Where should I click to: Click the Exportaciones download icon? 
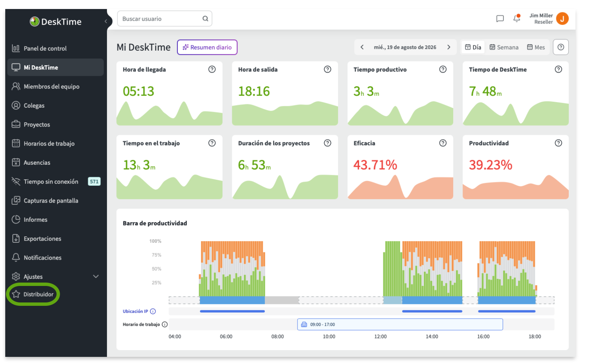(x=16, y=239)
